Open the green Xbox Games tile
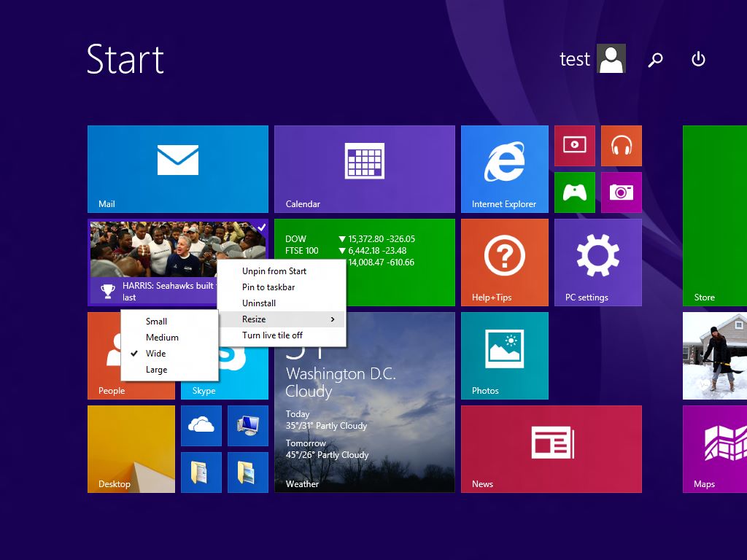Image resolution: width=747 pixels, height=560 pixels. [x=575, y=192]
